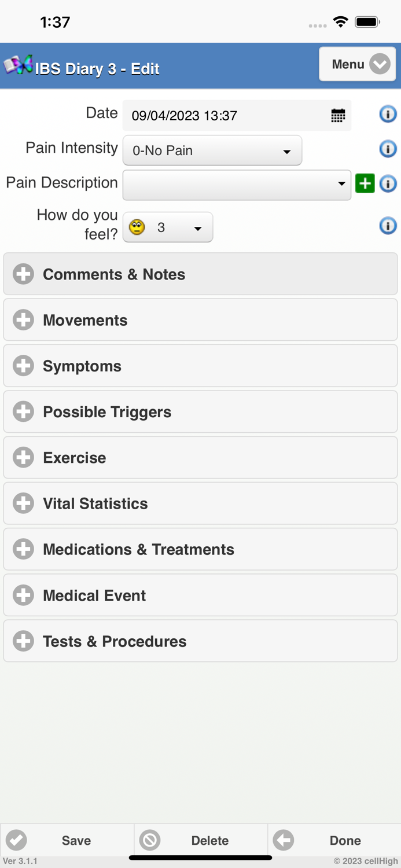Screen dimensions: 401x868
Task: Open the Pain Description dropdown
Action: tap(237, 183)
